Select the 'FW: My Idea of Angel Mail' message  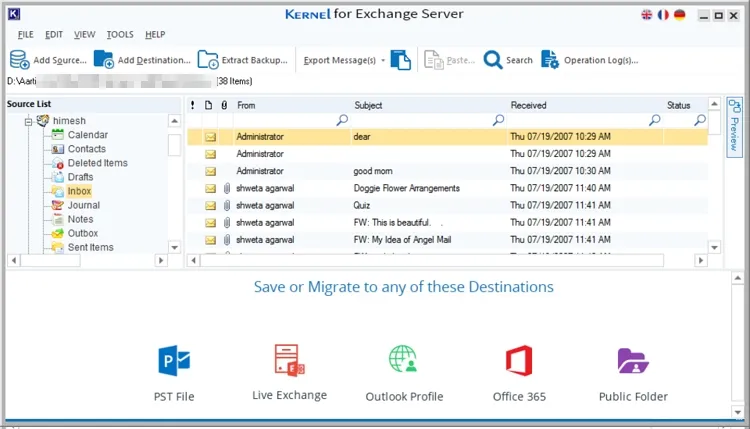(447, 240)
